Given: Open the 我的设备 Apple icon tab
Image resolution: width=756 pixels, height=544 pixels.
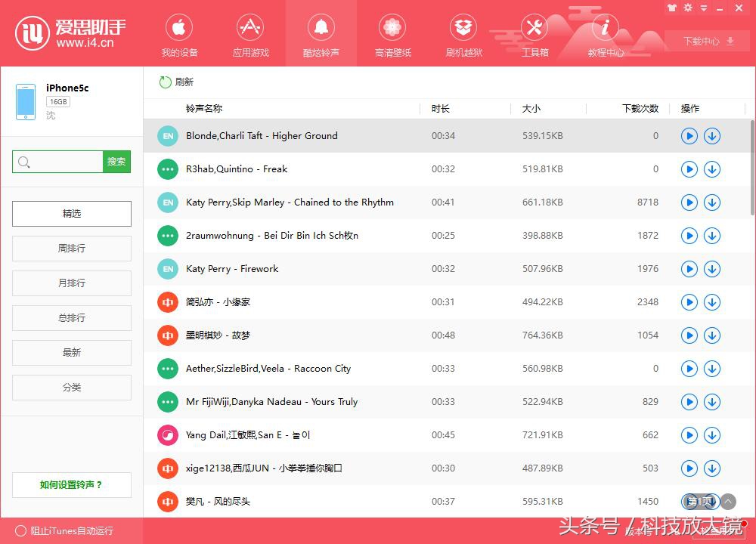Looking at the screenshot, I should (x=179, y=29).
